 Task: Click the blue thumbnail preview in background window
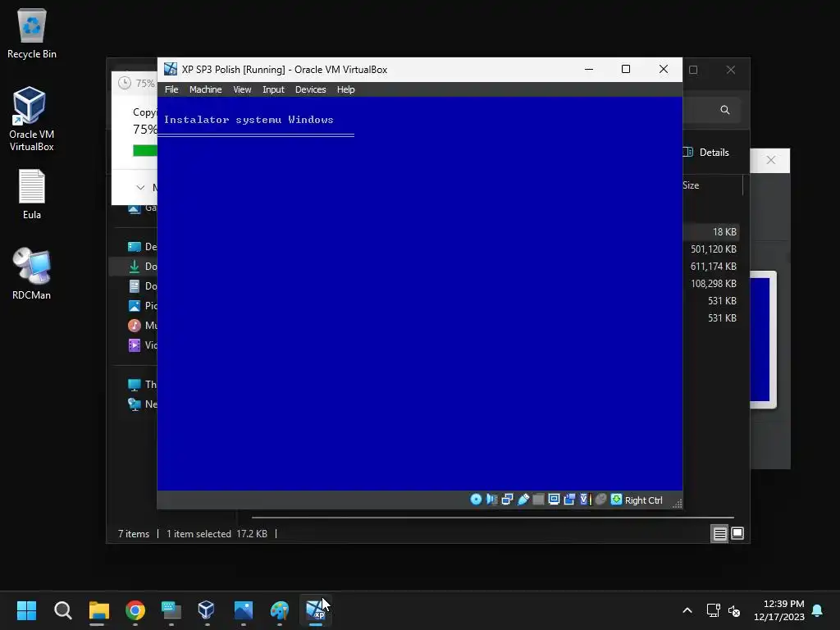tap(760, 340)
